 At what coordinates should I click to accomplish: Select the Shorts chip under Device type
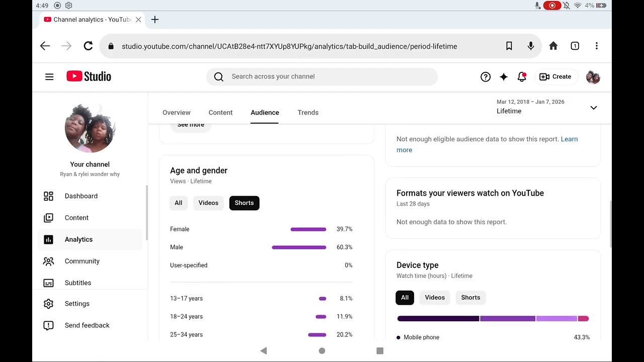tap(470, 297)
